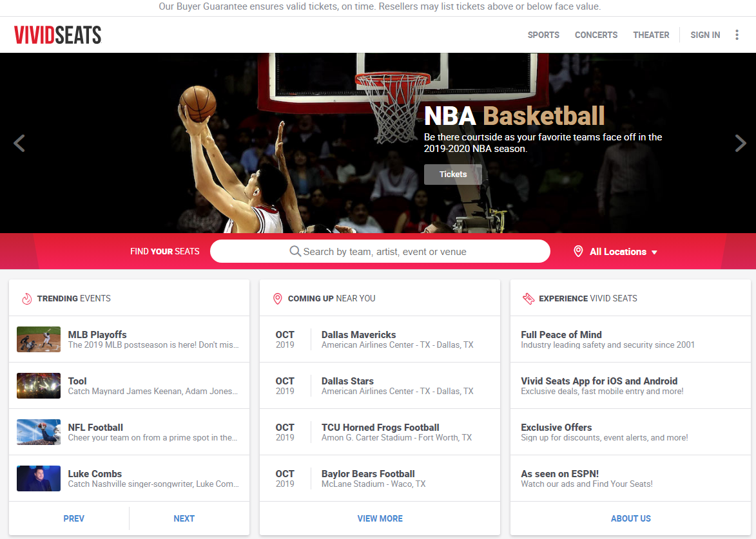
Task: Open the Theater menu
Action: [x=651, y=35]
